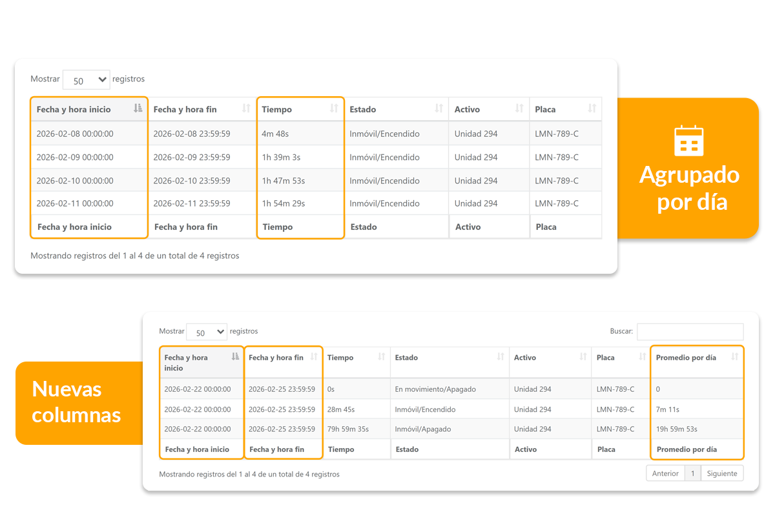Sort top table by Fecha y hora inicio icon

[x=138, y=108]
